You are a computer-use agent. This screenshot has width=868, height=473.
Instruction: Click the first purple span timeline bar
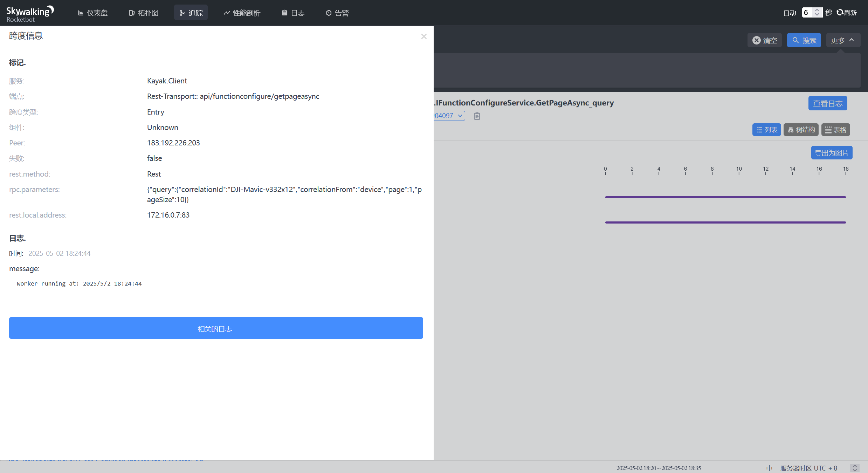coord(725,197)
